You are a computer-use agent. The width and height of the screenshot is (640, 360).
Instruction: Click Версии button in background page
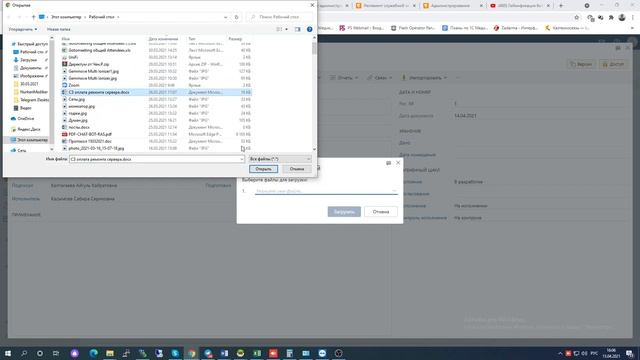click(x=581, y=64)
